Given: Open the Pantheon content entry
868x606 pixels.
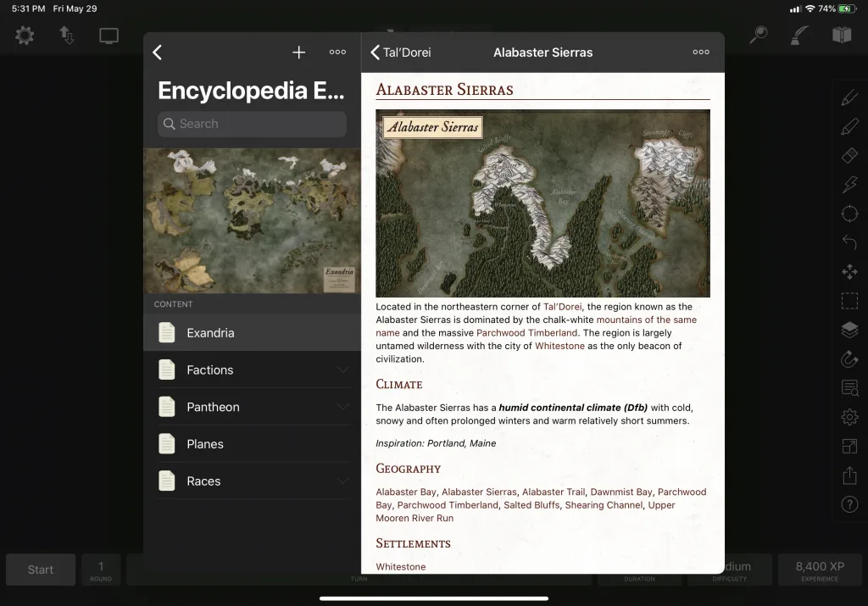Looking at the screenshot, I should 253,407.
